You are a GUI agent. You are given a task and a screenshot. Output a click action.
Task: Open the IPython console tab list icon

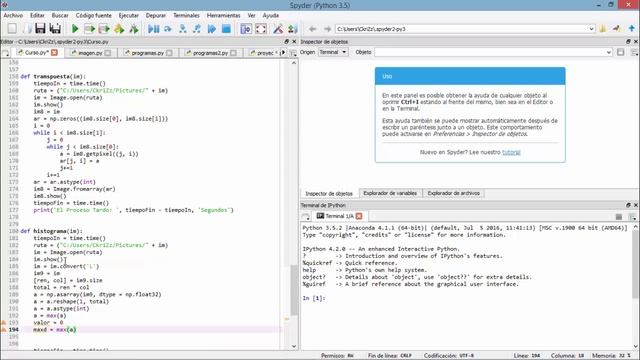tap(306, 216)
